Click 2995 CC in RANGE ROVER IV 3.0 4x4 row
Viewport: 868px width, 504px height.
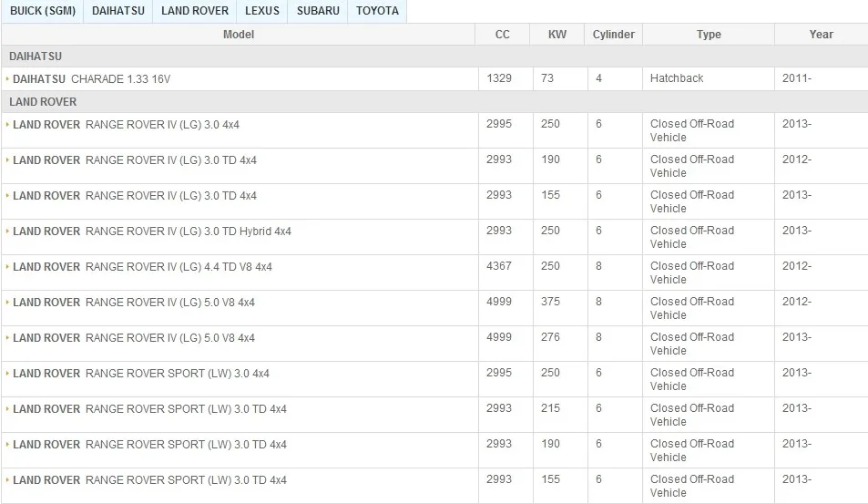[499, 124]
